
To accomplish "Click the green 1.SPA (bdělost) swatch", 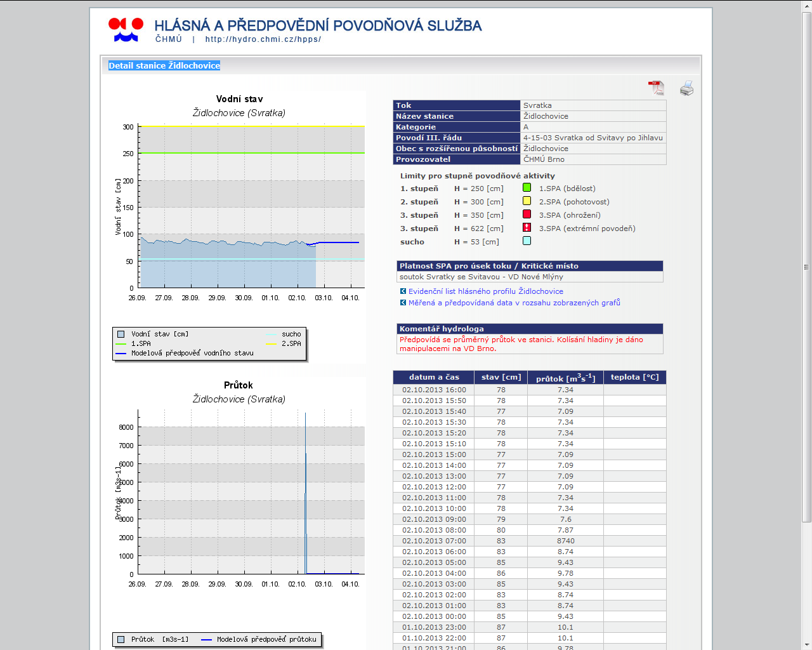I will 527,187.
